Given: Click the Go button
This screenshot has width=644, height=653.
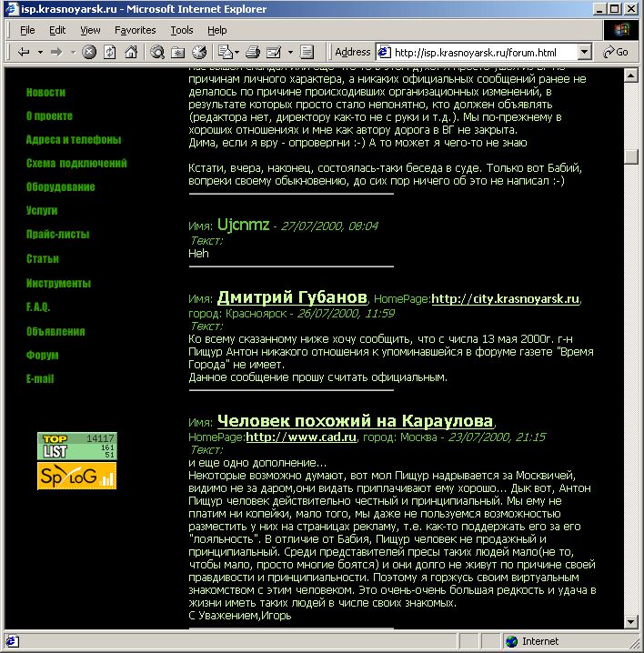Looking at the screenshot, I should point(616,52).
